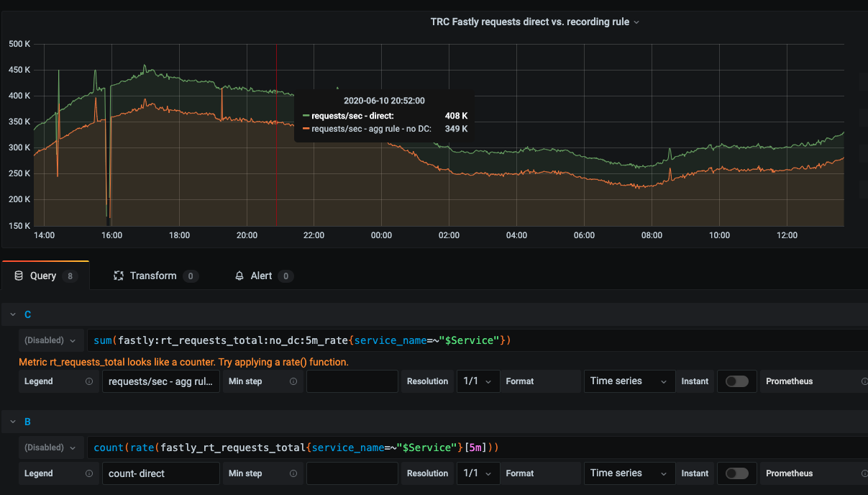Switch to the Alert tab
The height and width of the screenshot is (495, 868).
pyautogui.click(x=264, y=276)
